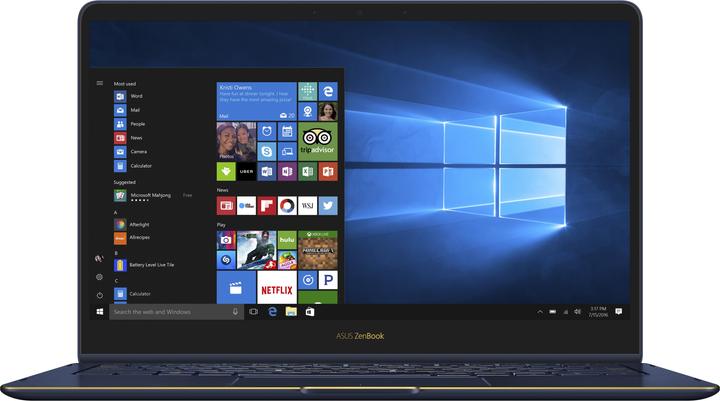Launch the People app in Most used
This screenshot has height=401, width=720.
click(x=130, y=124)
